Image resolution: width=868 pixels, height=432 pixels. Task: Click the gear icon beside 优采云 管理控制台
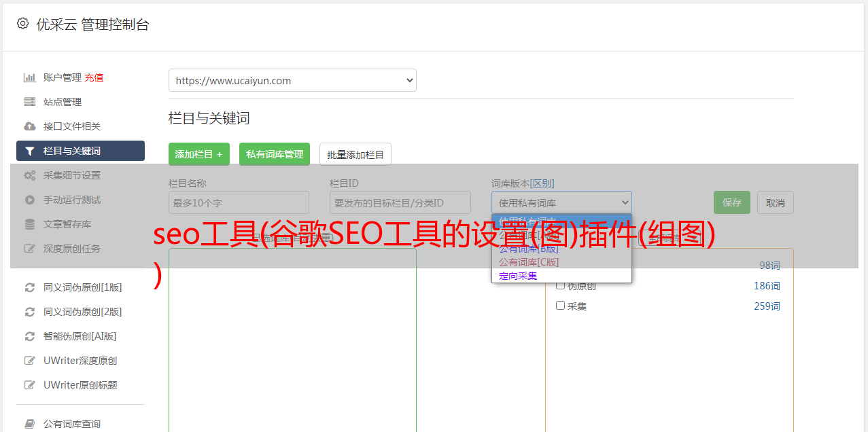22,24
